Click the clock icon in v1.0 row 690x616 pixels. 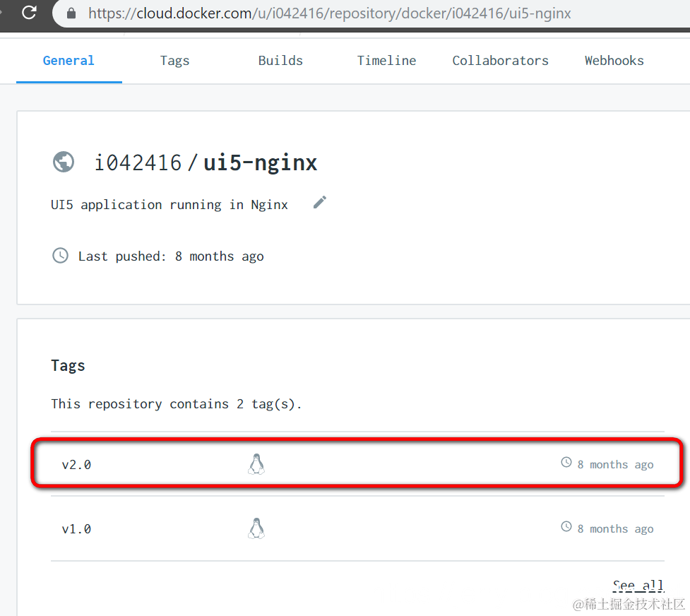(x=566, y=526)
